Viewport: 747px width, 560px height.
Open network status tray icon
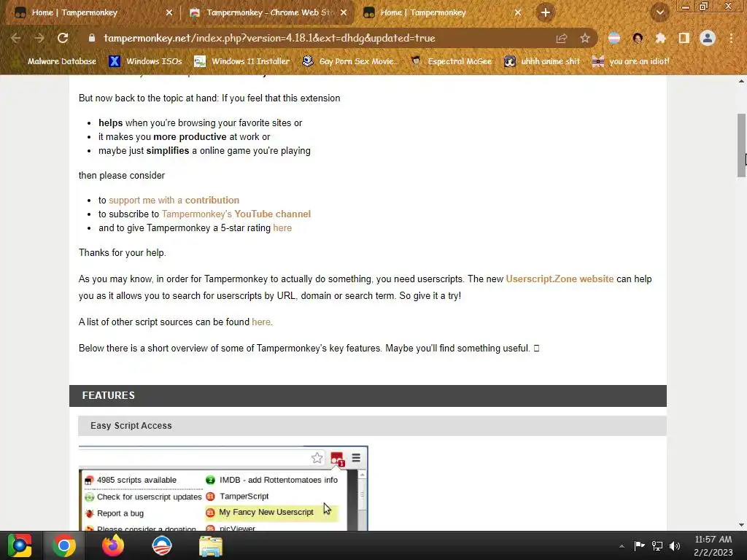pos(657,545)
